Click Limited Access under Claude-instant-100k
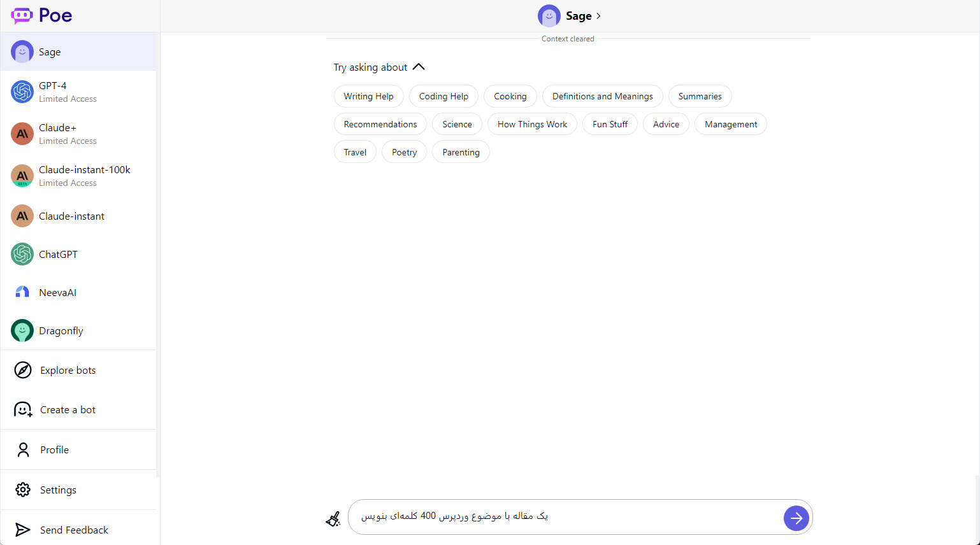Image resolution: width=980 pixels, height=545 pixels. (x=68, y=183)
